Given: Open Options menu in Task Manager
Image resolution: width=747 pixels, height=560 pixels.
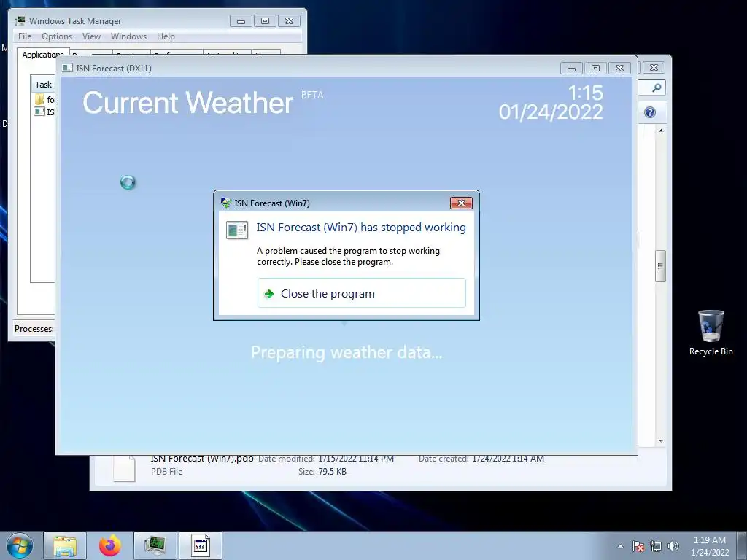Looking at the screenshot, I should pos(57,36).
